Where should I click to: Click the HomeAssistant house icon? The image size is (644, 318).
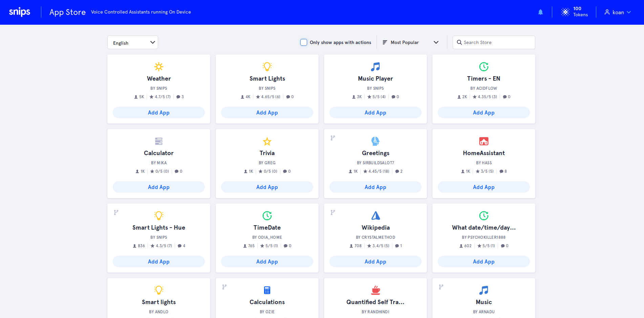click(484, 141)
